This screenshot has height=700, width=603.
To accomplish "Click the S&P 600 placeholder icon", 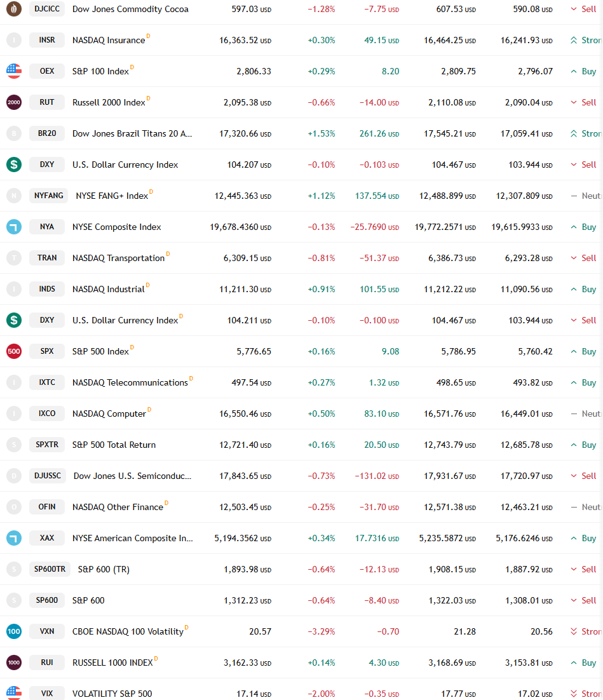I will pyautogui.click(x=14, y=600).
